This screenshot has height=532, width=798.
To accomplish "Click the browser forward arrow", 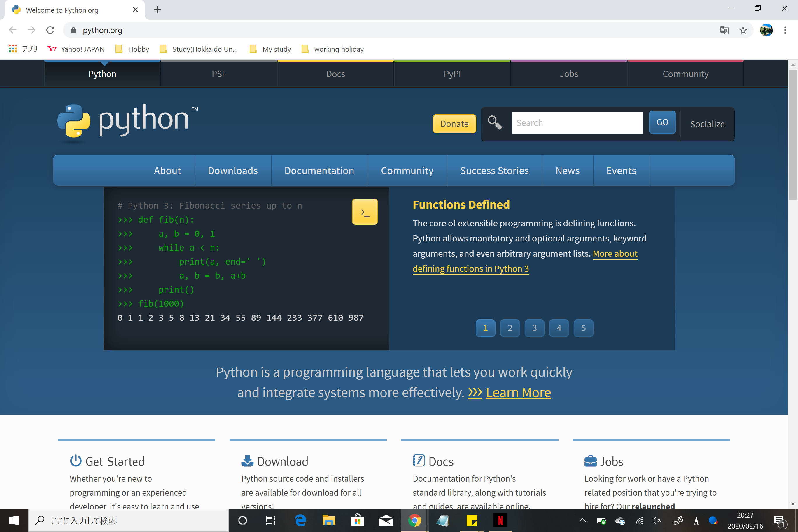I will pyautogui.click(x=31, y=30).
